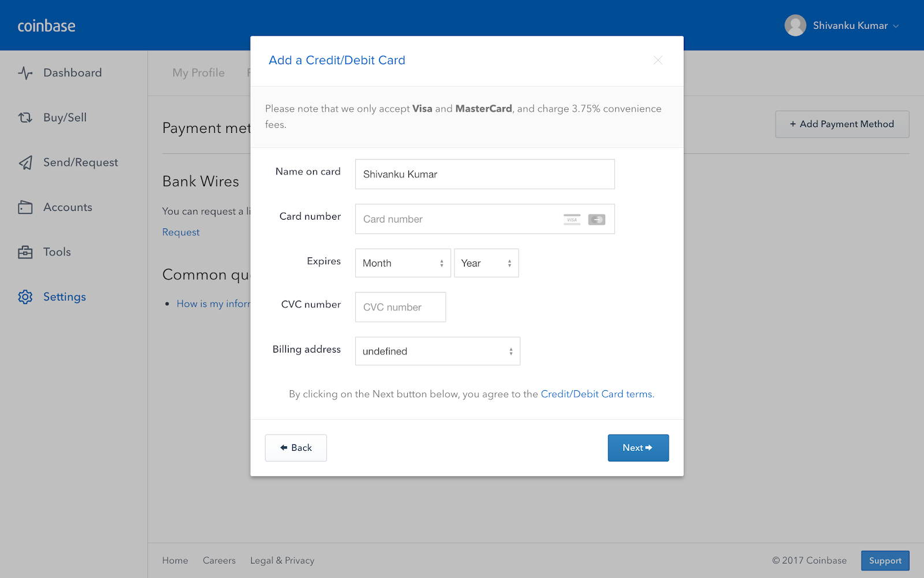Viewport: 924px width, 578px height.
Task: Focus the Card number input field
Action: coord(485,219)
